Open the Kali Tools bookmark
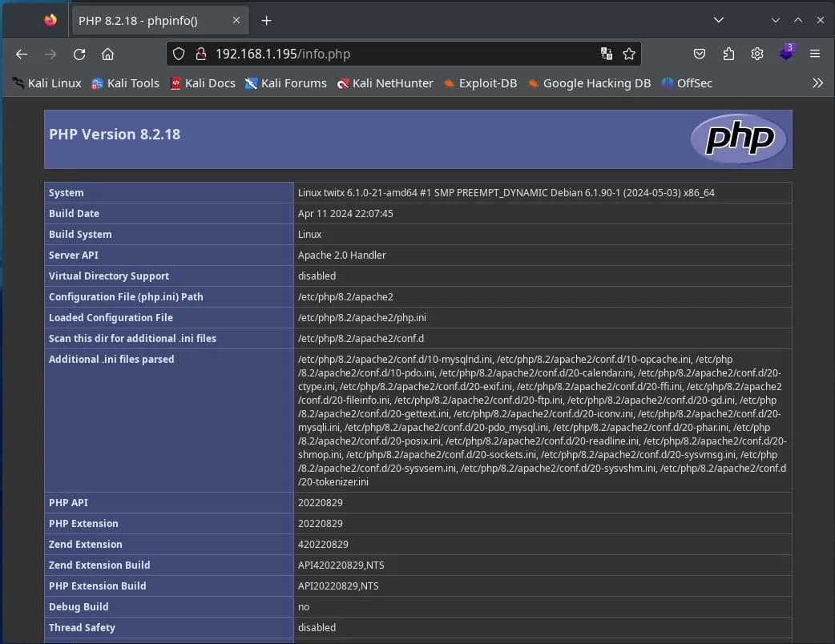The height and width of the screenshot is (644, 835). tap(125, 83)
